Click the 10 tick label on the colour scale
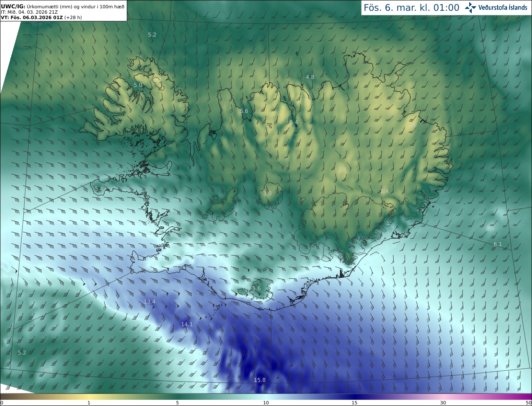This screenshot has height=406, width=532. pos(266,403)
